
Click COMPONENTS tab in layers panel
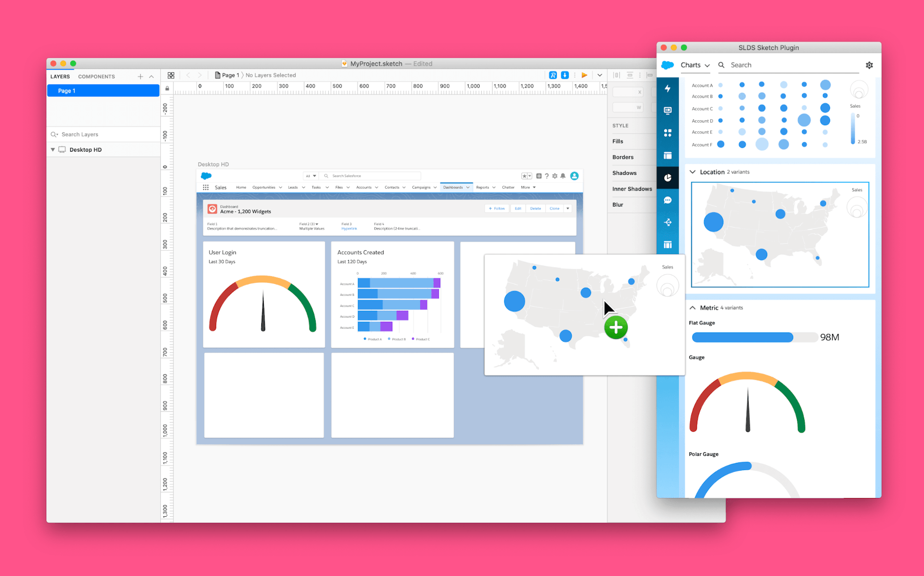98,77
